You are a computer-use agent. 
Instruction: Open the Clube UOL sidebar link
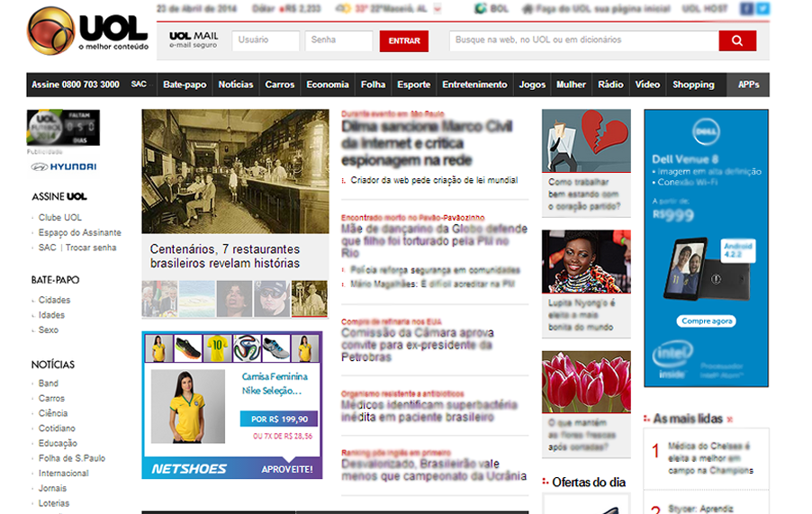tap(60, 218)
